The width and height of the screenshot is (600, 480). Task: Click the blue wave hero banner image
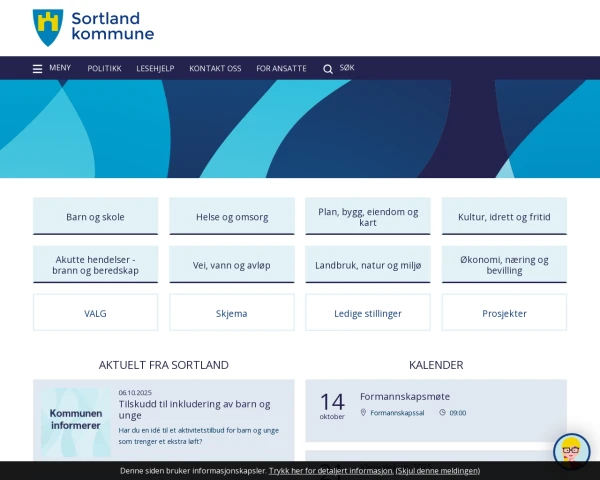(300, 129)
